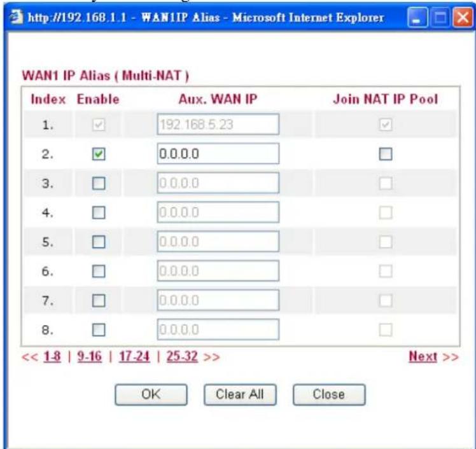This screenshot has height=449, width=476.
Task: Close the Internet Explorer window with X
Action: pos(463,18)
